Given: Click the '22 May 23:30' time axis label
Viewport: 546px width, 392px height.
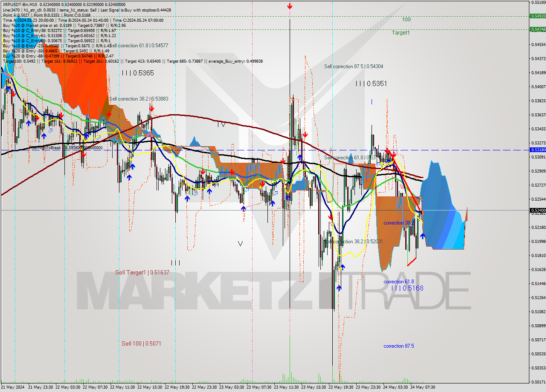Looking at the screenshot, I should (205, 387).
